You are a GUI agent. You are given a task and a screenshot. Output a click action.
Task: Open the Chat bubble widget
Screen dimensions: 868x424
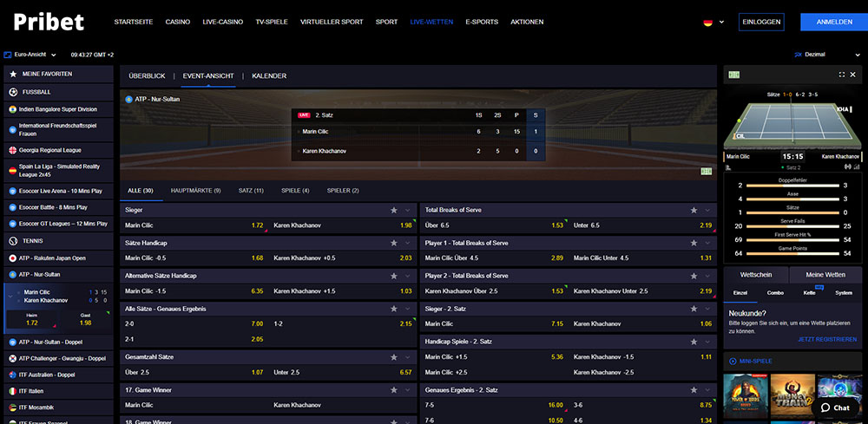pos(834,407)
